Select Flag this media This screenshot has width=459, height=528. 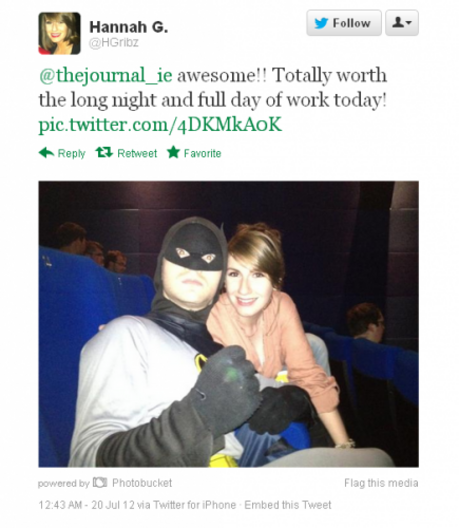pos(381,483)
